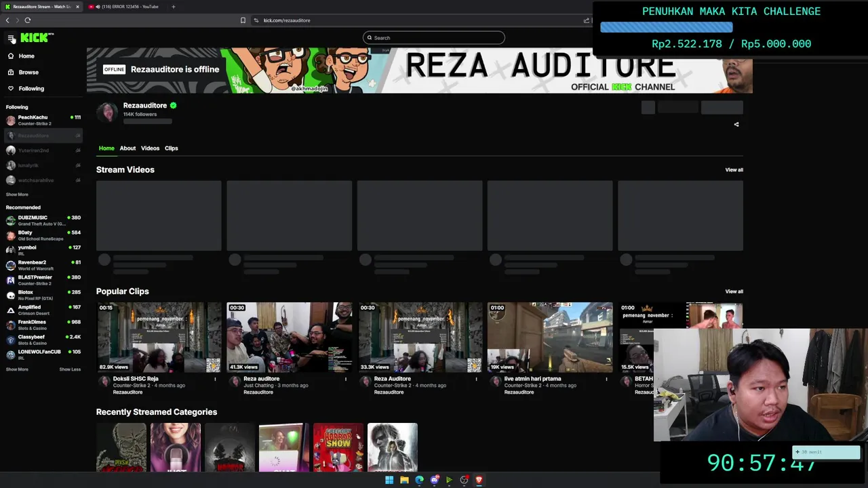Image resolution: width=868 pixels, height=488 pixels.
Task: Open FrankDimes recommended channel
Action: click(42, 325)
